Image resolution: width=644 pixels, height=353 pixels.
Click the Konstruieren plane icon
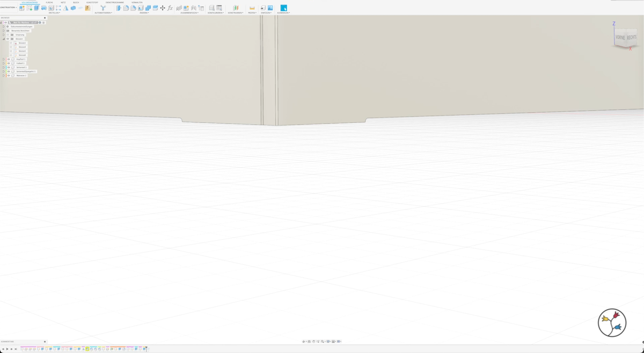pyautogui.click(x=236, y=8)
